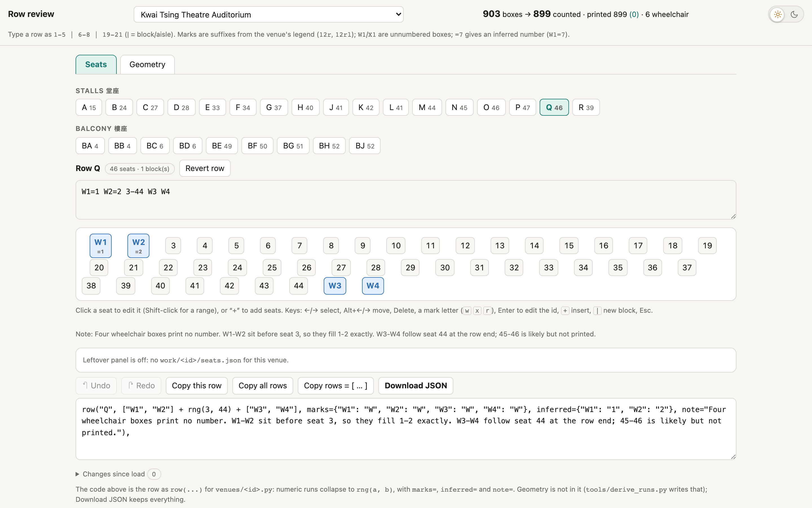Click the Changes since load count 0
812x508 pixels.
[154, 474]
